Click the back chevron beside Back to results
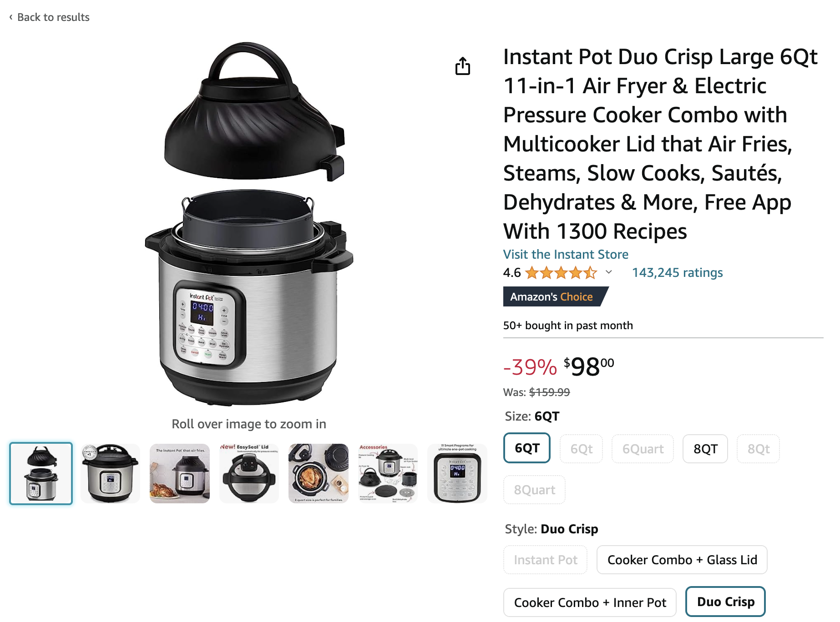840x622 pixels. click(11, 17)
